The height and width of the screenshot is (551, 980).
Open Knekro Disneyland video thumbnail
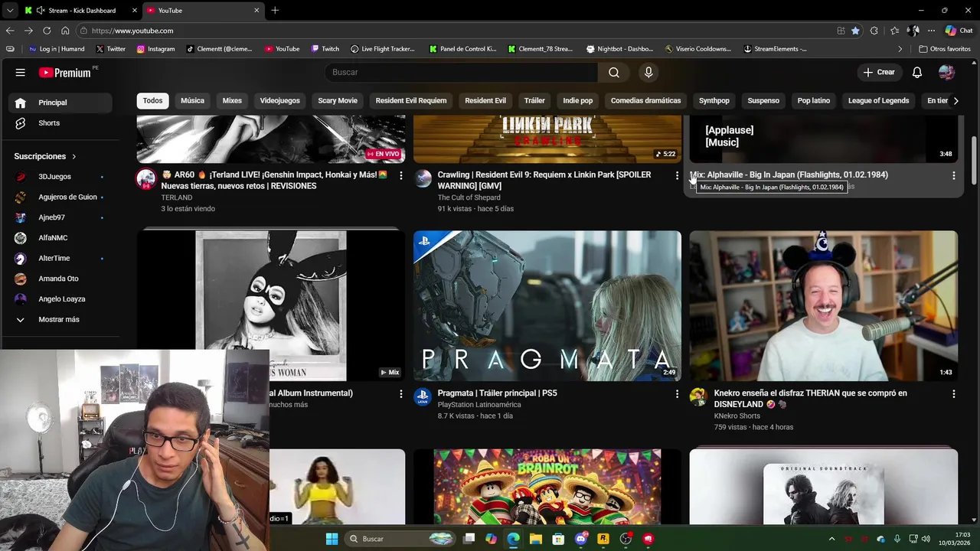point(823,306)
